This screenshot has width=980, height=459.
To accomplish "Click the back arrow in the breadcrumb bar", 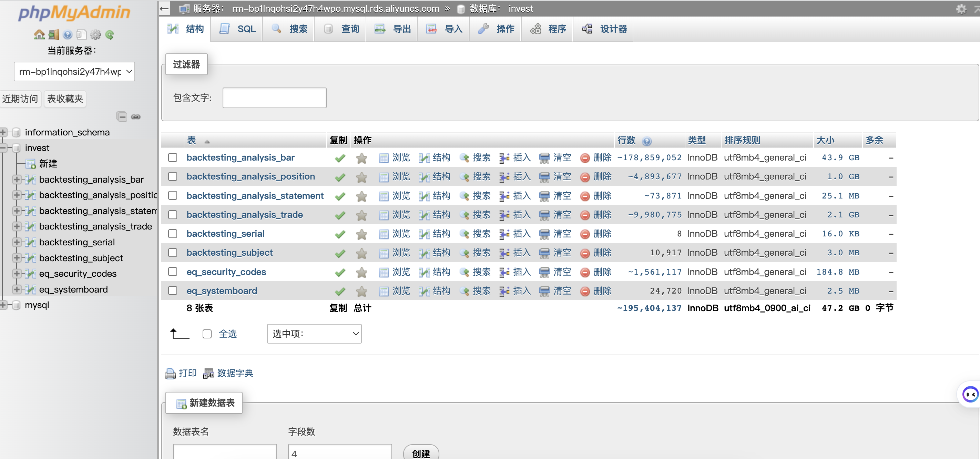I will pos(164,8).
